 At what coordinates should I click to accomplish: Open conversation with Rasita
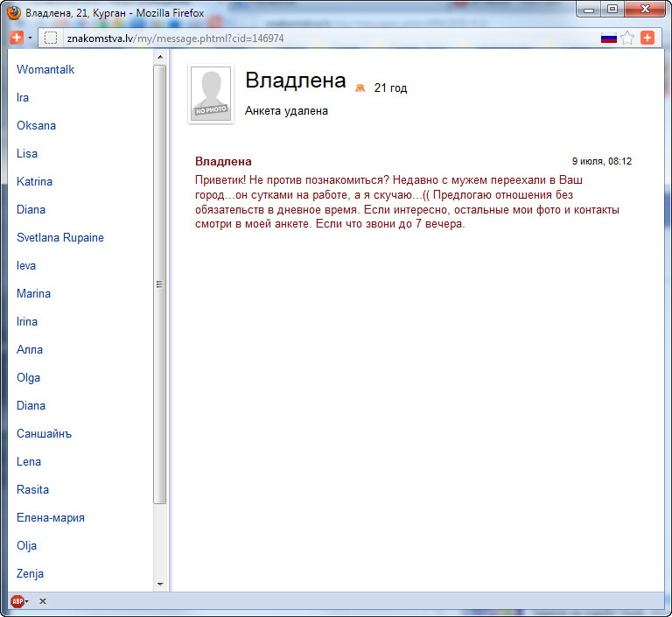[32, 489]
